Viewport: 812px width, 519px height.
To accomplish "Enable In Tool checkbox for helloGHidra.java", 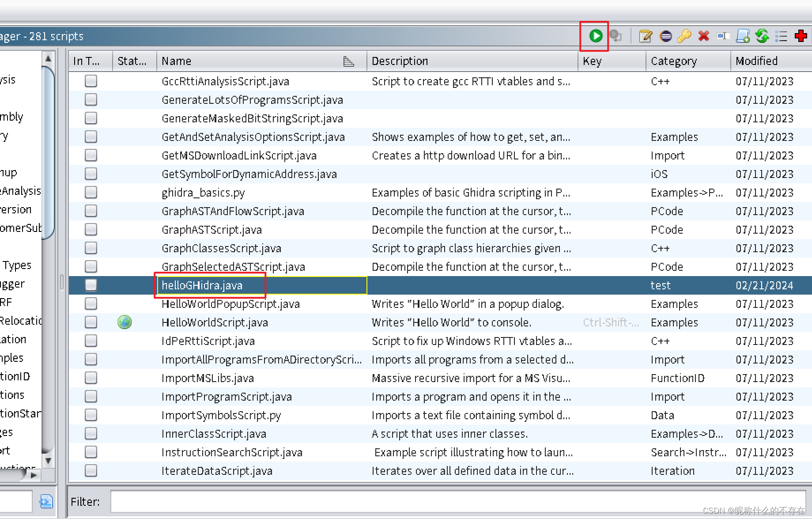I will tap(91, 285).
